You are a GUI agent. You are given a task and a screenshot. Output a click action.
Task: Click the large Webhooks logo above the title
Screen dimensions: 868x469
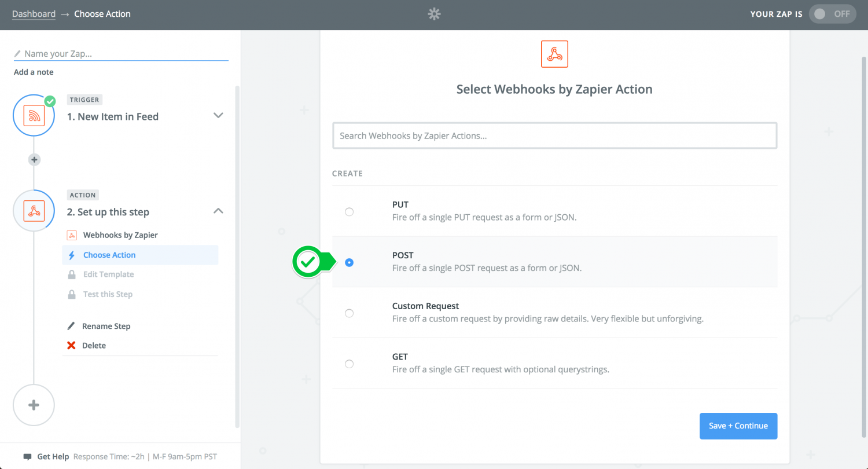tap(554, 54)
